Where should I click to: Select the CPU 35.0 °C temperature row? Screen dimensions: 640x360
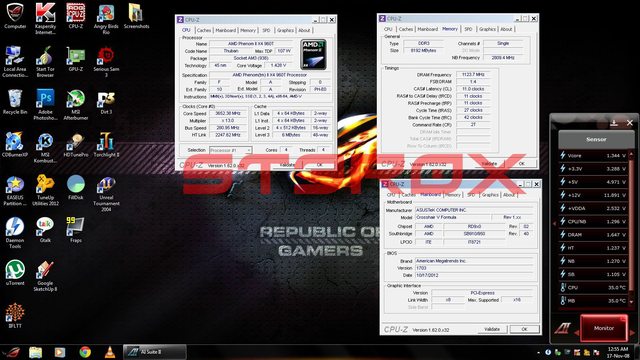(x=593, y=287)
